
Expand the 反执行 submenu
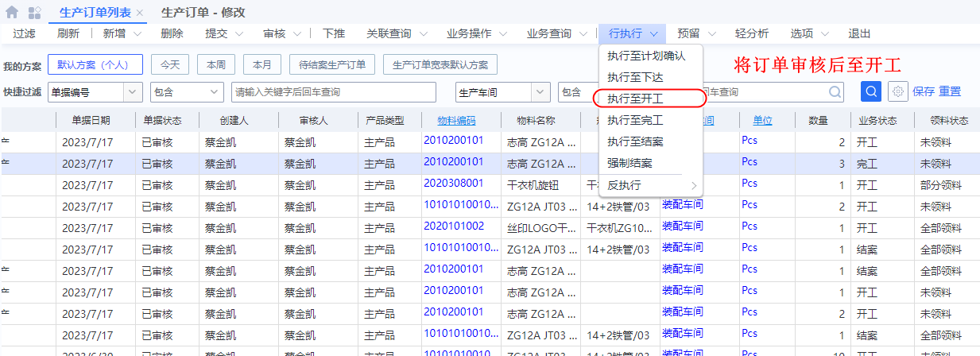pos(651,185)
